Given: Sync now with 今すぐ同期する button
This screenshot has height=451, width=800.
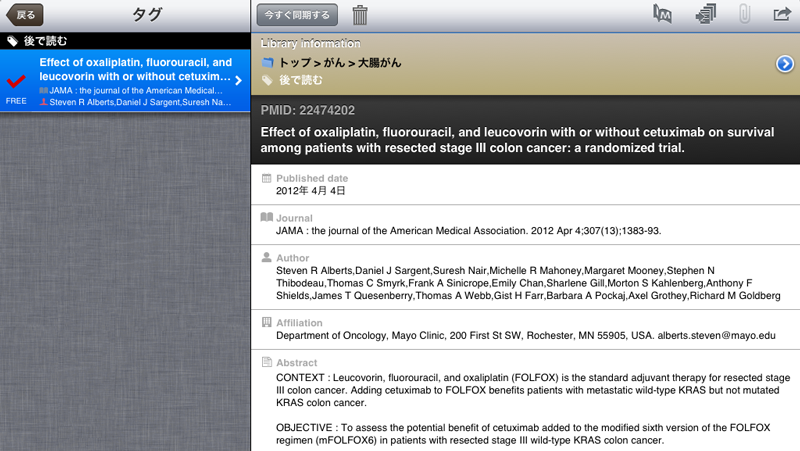Looking at the screenshot, I should pos(297,15).
